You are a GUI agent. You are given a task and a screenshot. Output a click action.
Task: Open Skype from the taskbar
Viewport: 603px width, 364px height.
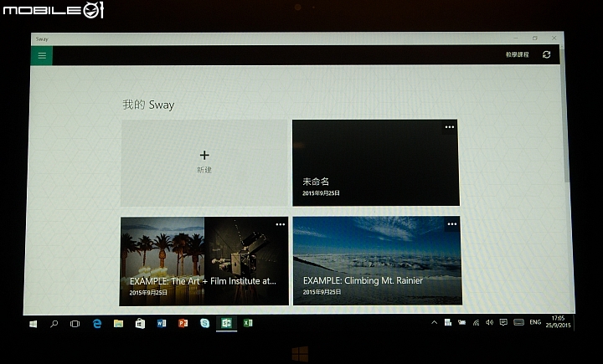point(204,323)
